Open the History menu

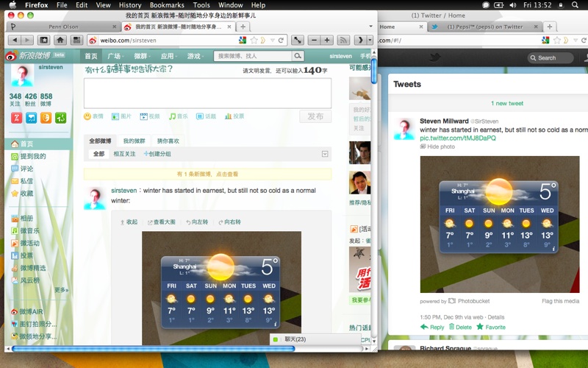[x=130, y=5]
